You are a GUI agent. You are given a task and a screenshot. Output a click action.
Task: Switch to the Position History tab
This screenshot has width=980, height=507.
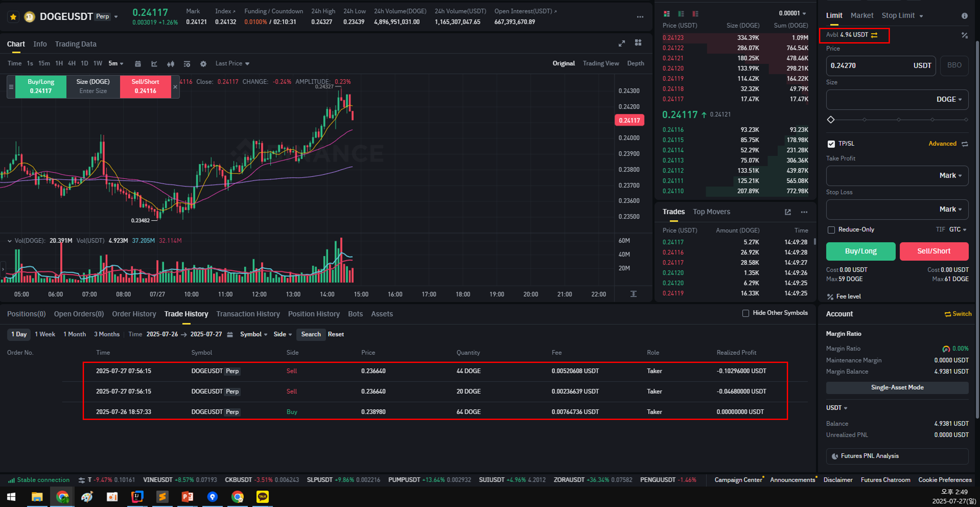tap(313, 314)
